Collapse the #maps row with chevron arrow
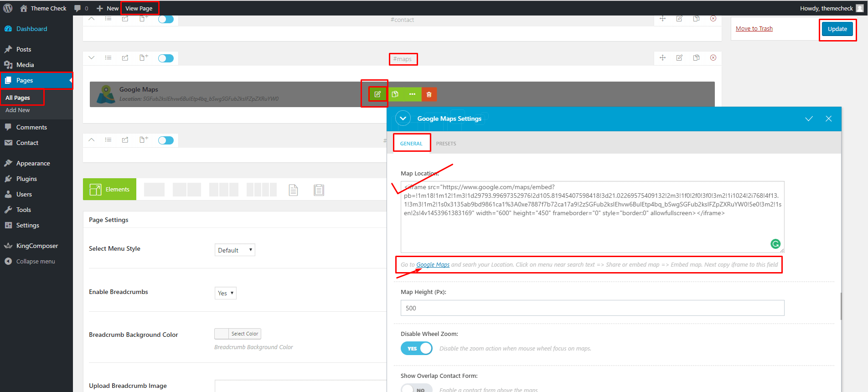This screenshot has height=392, width=868. coord(92,58)
